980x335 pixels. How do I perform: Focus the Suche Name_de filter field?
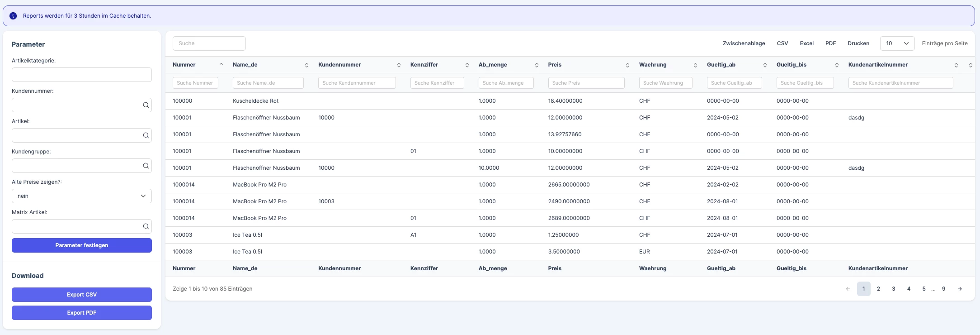pos(268,83)
